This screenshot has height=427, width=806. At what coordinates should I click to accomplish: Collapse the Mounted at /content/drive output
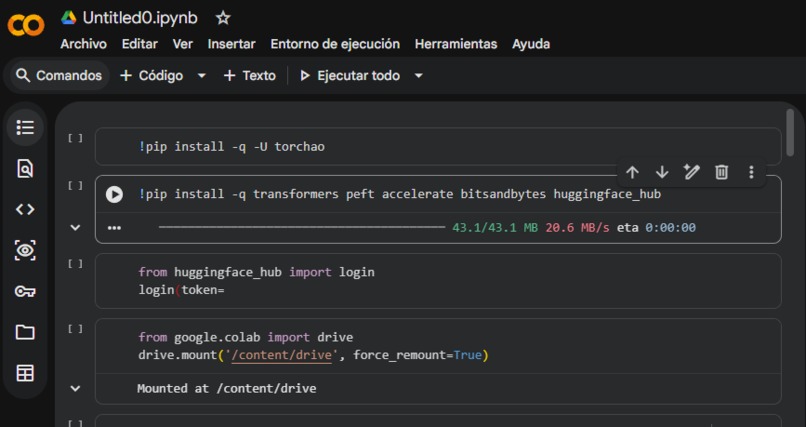[x=75, y=388]
